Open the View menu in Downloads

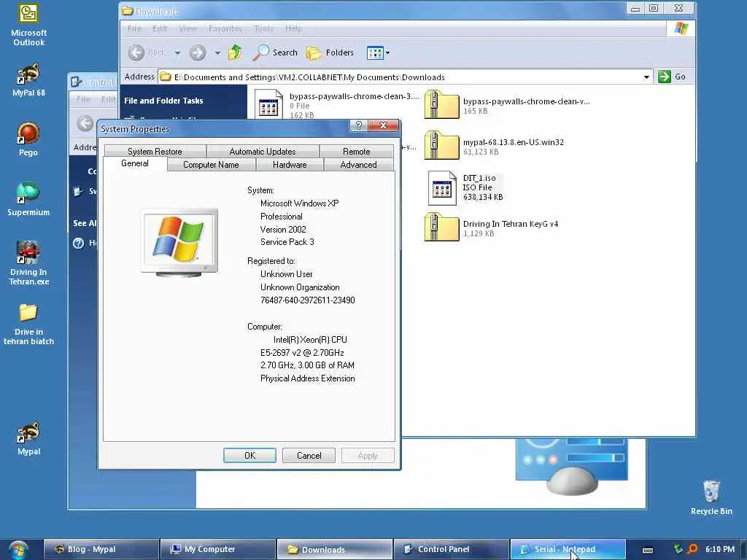187,28
